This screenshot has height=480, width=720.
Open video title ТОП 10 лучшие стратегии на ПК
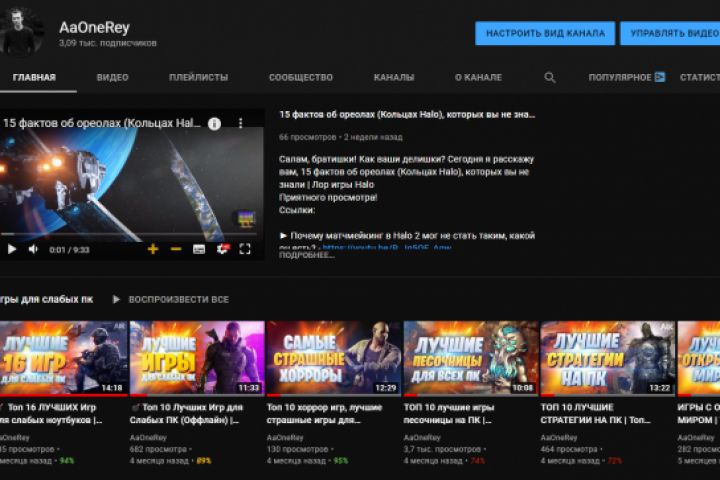596,413
